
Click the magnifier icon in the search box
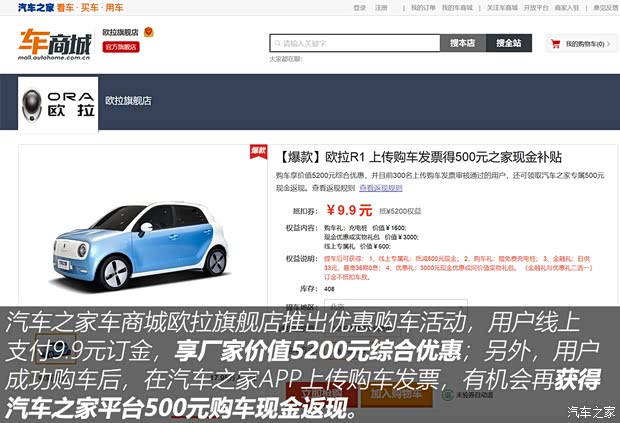278,43
